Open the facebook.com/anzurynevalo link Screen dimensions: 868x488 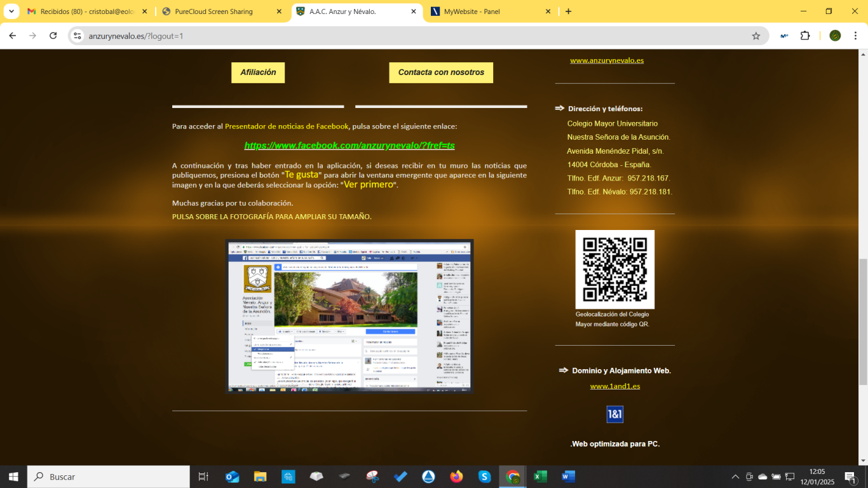pos(349,146)
